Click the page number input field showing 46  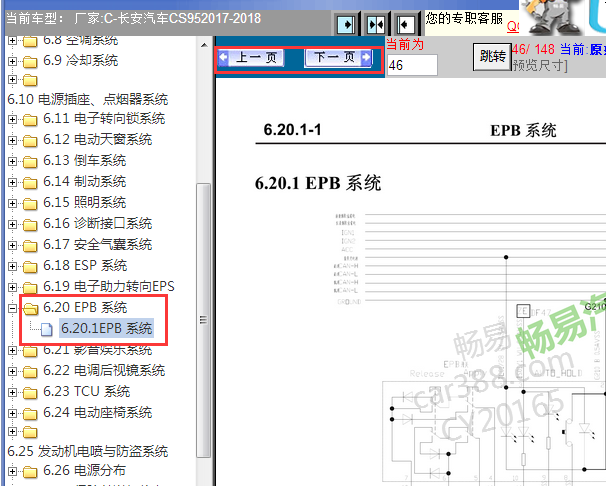412,65
